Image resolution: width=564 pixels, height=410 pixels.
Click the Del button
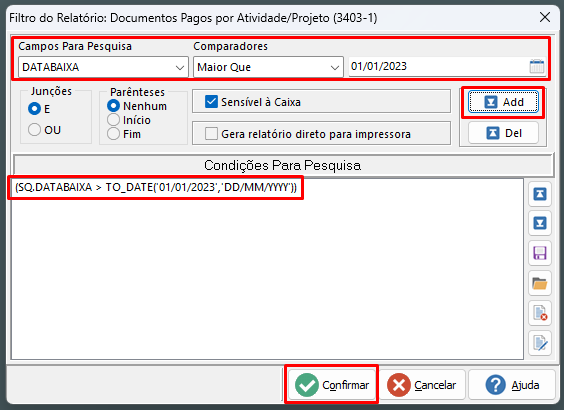pos(503,133)
